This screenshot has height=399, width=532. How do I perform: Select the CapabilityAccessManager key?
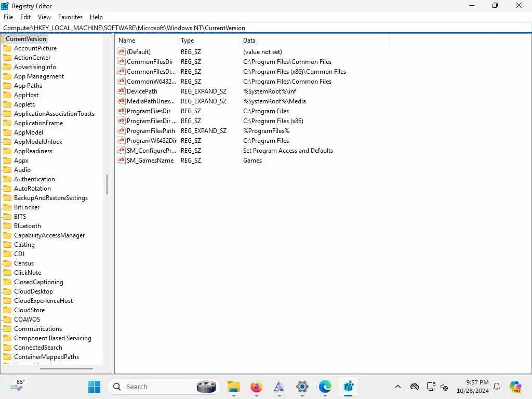coord(49,235)
